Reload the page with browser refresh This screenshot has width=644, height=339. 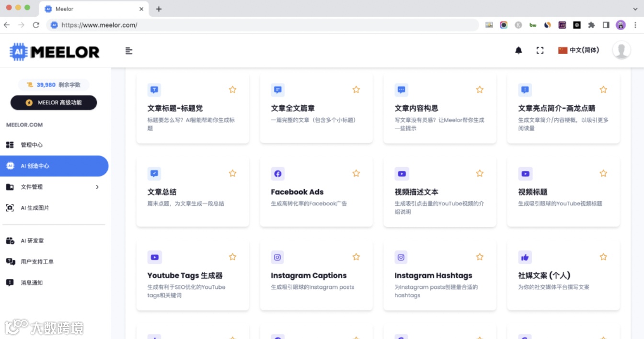36,25
